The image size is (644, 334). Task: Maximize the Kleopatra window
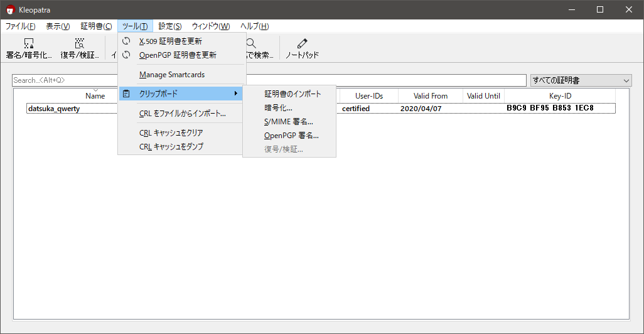point(600,9)
